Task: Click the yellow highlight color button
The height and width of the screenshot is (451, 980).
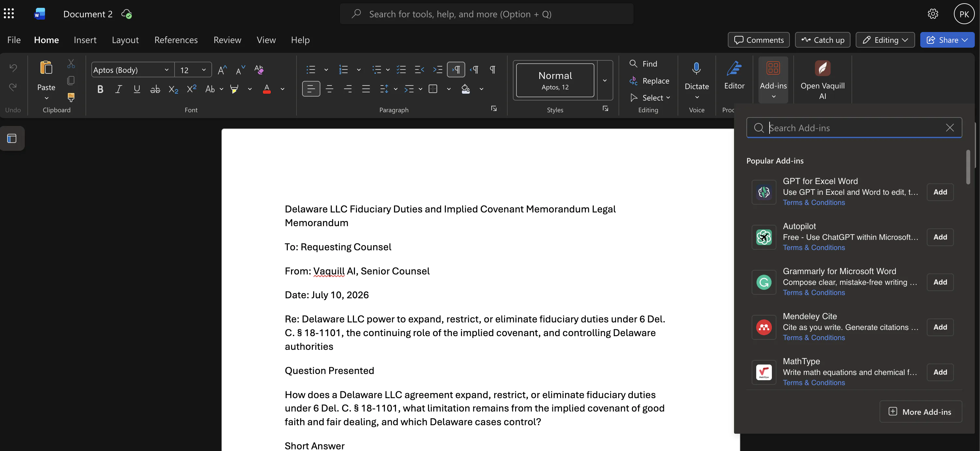Action: coord(234,89)
